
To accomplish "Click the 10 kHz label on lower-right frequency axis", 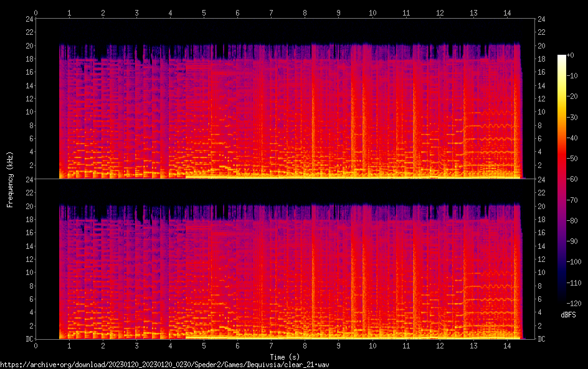I will 542,273.
